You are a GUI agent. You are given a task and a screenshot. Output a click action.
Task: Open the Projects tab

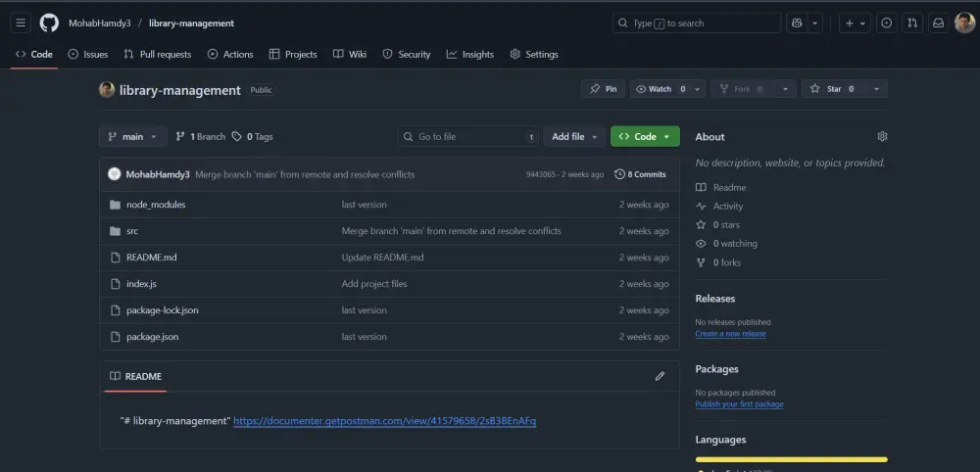point(293,54)
